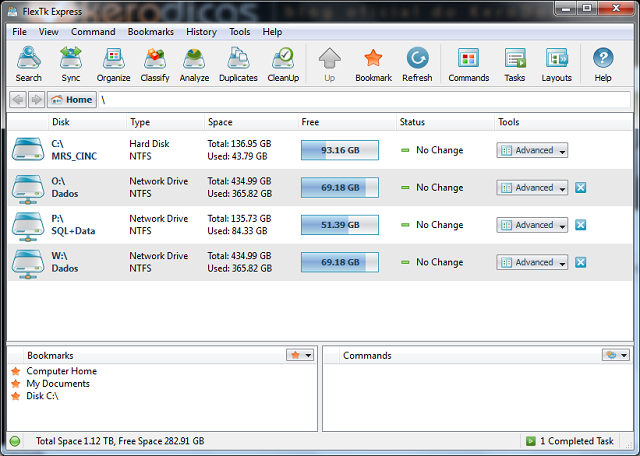Click the Tools column header
The image size is (640, 456).
click(x=563, y=122)
